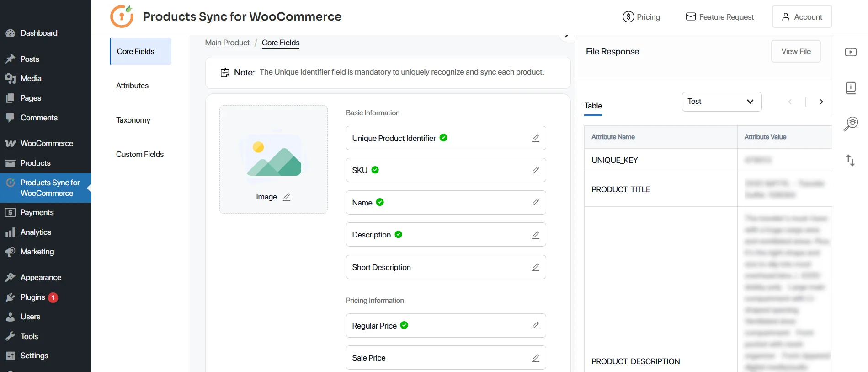
Task: Open Comments in WordPress sidebar
Action: pyautogui.click(x=46, y=118)
